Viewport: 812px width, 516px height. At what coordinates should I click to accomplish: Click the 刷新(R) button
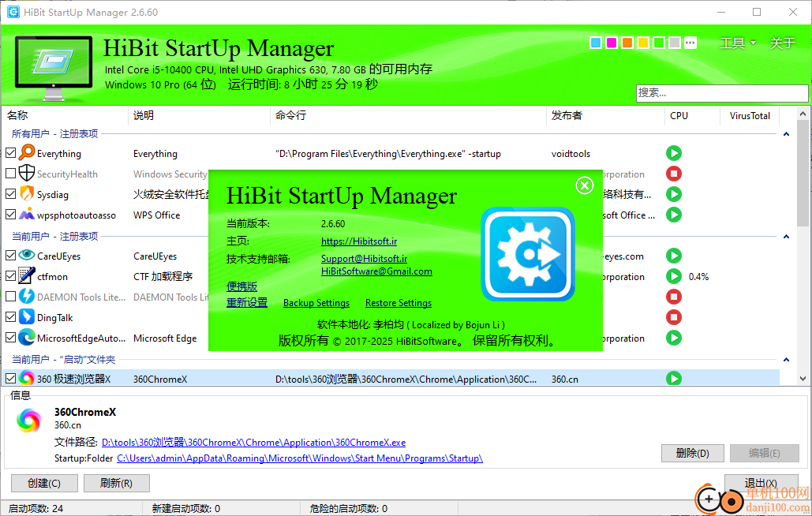pos(117,483)
